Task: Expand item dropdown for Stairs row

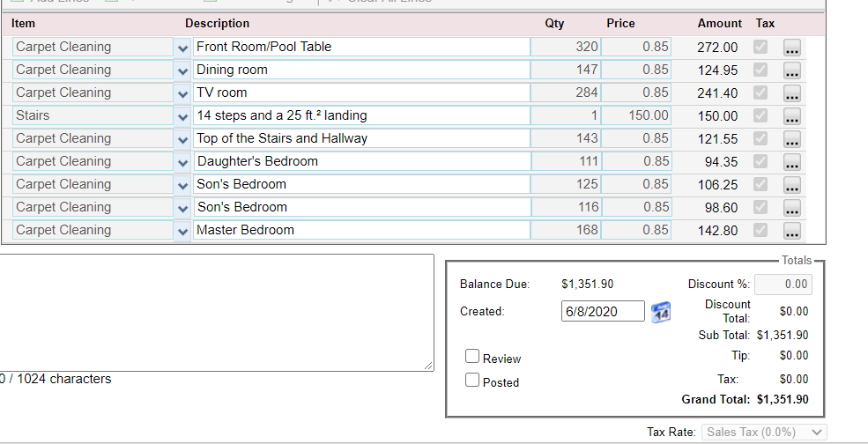Action: tap(182, 116)
